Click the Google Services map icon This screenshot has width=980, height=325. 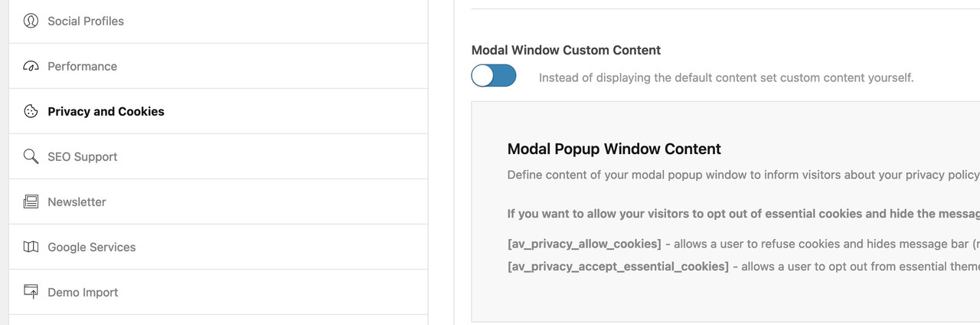point(31,247)
